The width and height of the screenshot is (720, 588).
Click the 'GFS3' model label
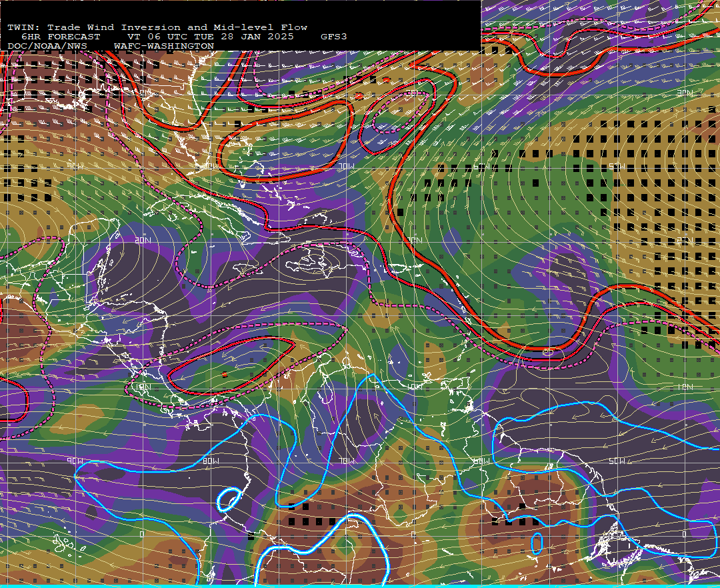click(x=334, y=37)
